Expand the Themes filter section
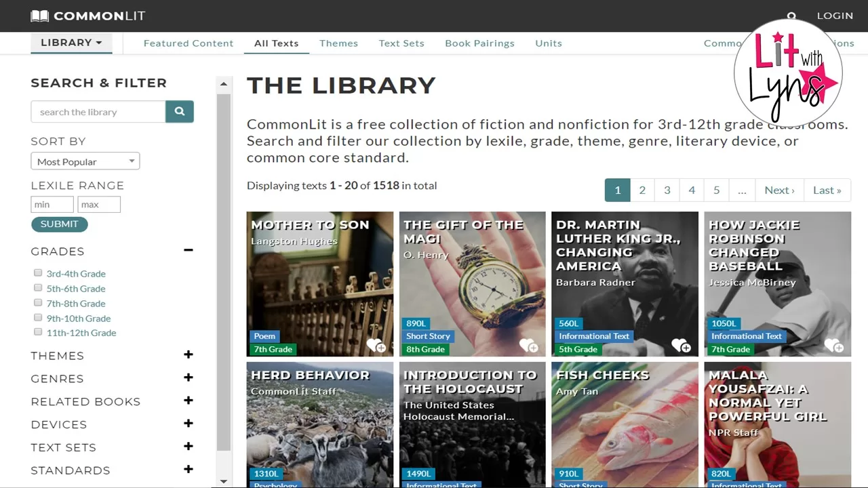The height and width of the screenshot is (488, 868). click(188, 355)
